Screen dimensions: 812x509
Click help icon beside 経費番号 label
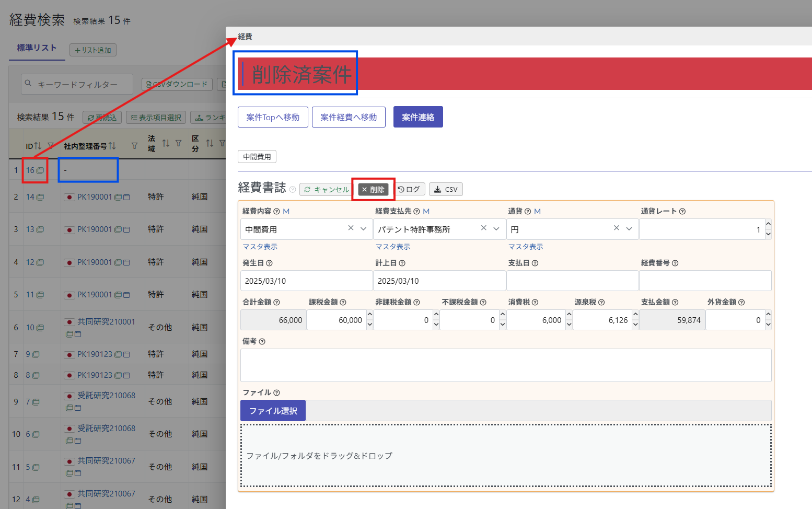point(675,263)
